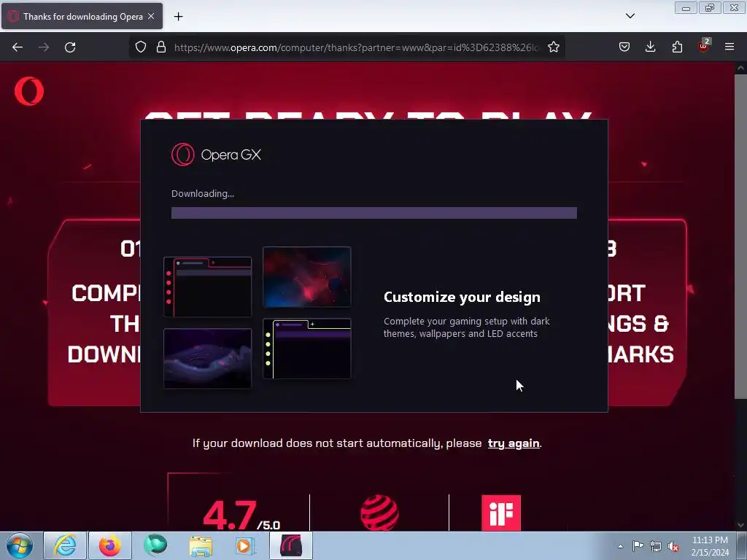Open a new browser tab

pyautogui.click(x=178, y=17)
